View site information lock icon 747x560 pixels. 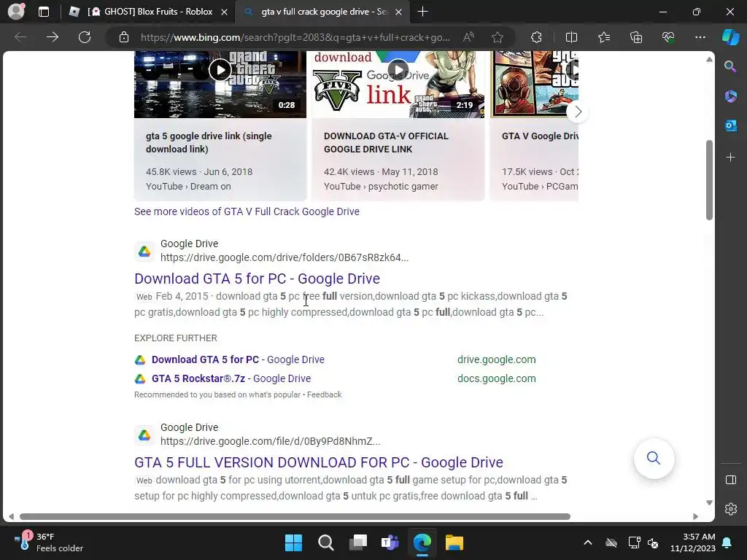click(x=124, y=37)
